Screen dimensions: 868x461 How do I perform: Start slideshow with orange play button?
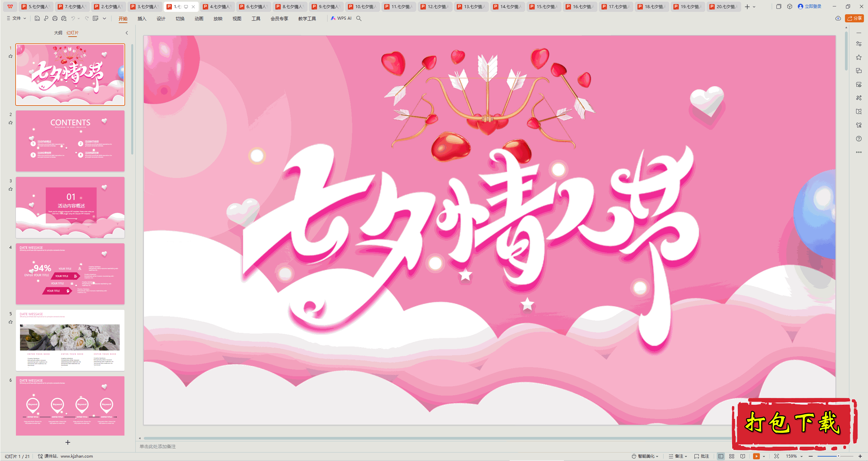click(756, 456)
